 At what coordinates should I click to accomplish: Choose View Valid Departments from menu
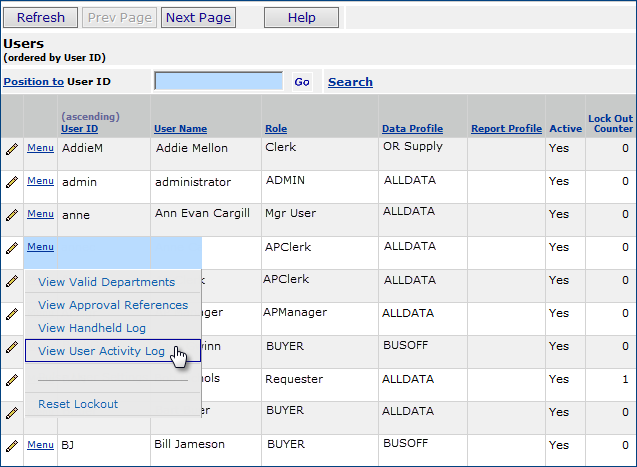[106, 282]
